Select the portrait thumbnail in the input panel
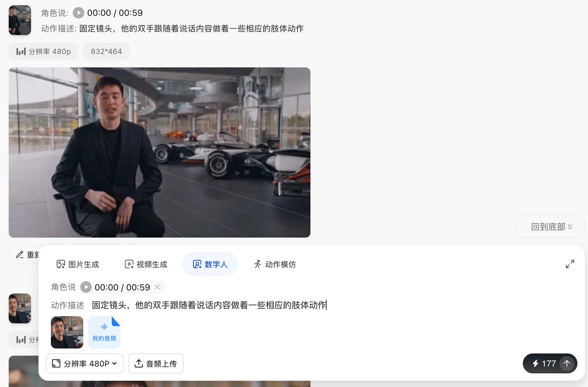Screen dimensions: 588x387 pos(67,332)
